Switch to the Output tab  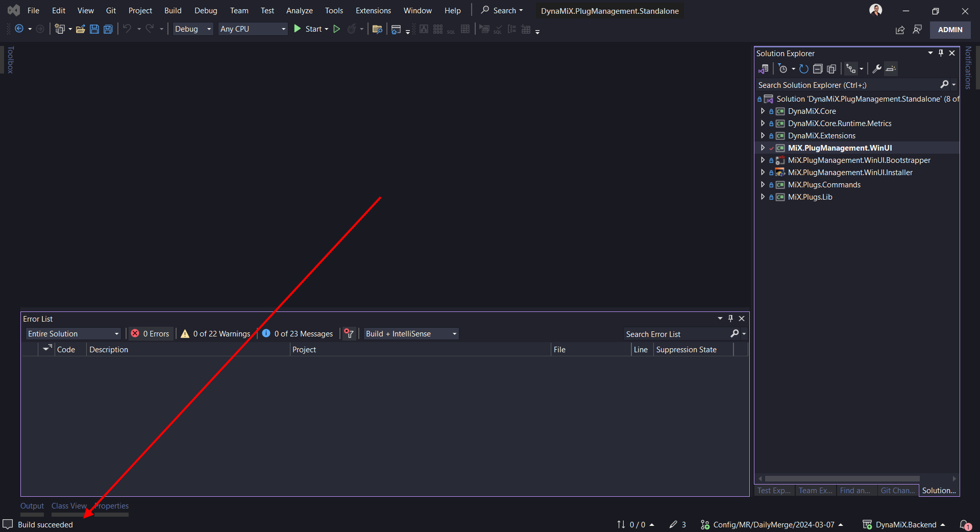pyautogui.click(x=32, y=506)
